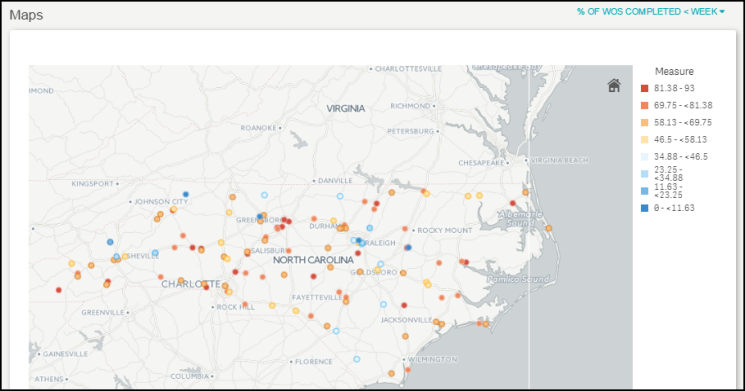Select the blue marker west of Asheville
745x391 pixels.
(x=110, y=242)
